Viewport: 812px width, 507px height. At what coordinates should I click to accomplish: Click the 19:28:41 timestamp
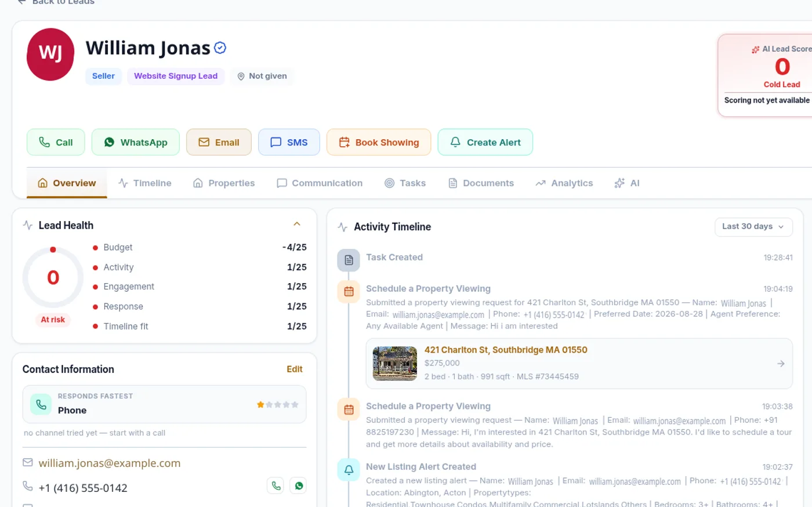(778, 258)
